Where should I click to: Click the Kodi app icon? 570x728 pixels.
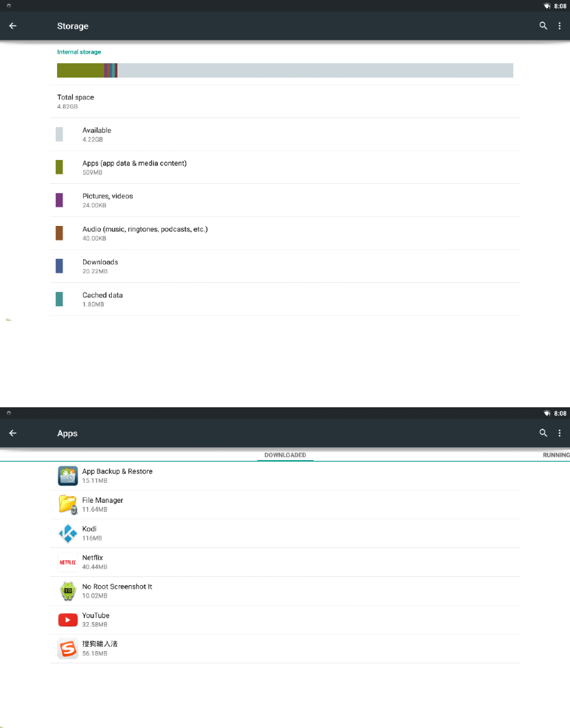68,534
